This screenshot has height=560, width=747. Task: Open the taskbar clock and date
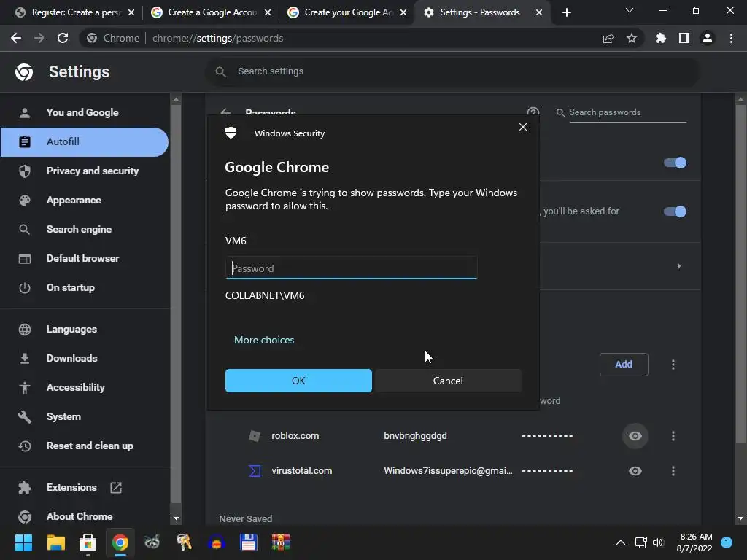click(x=694, y=542)
